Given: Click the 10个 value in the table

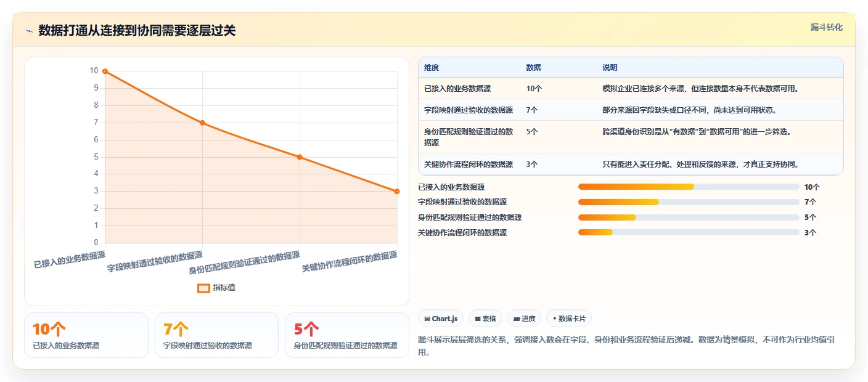Looking at the screenshot, I should click(534, 89).
